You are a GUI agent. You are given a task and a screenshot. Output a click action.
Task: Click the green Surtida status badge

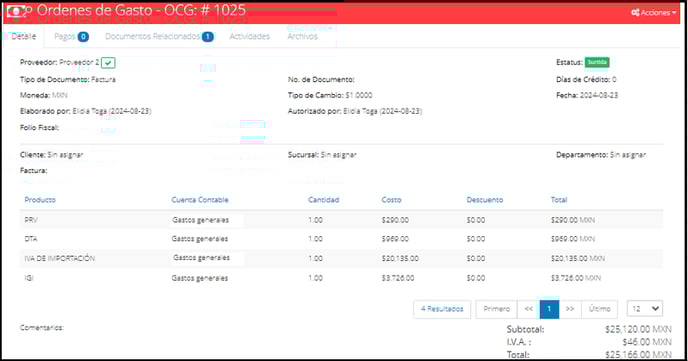tap(597, 62)
